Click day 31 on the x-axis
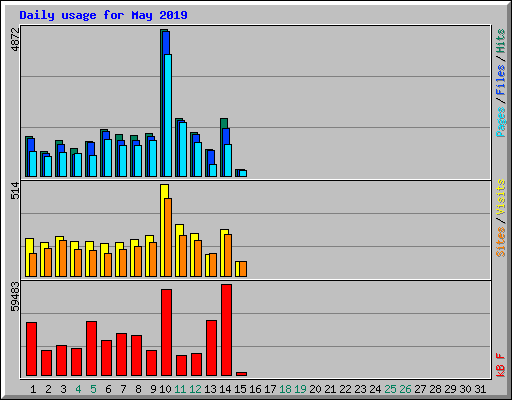This screenshot has height=400, width=512. [480, 389]
